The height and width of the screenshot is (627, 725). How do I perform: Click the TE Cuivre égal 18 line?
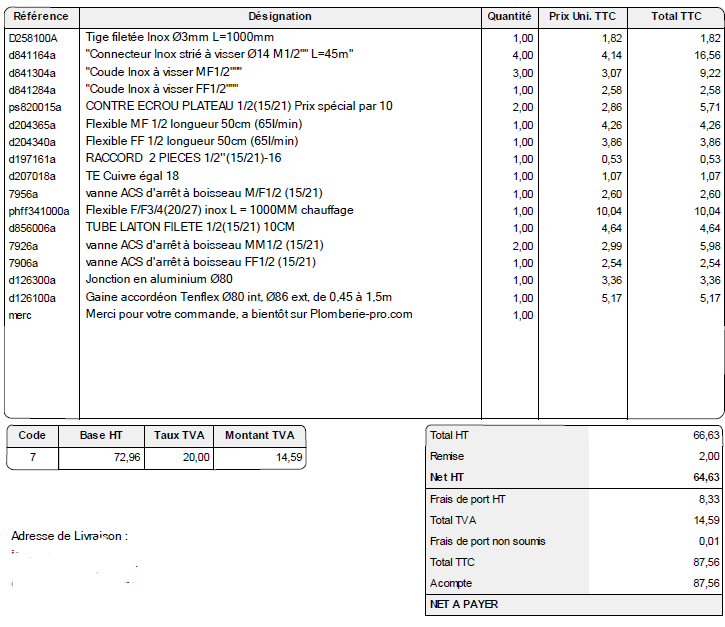click(132, 176)
